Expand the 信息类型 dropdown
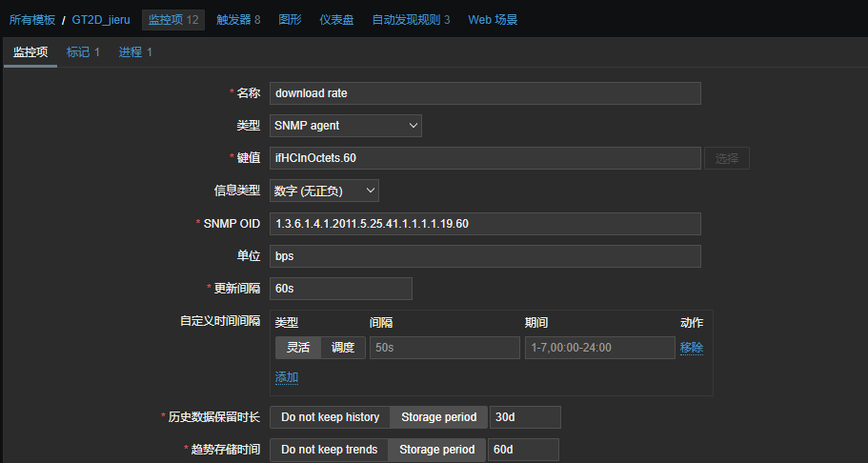The width and height of the screenshot is (868, 463). coord(324,191)
